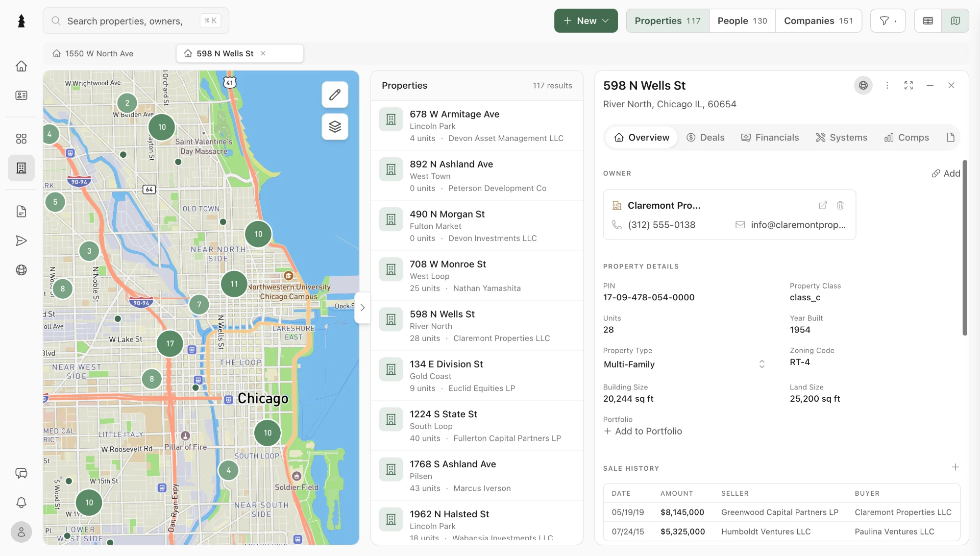
Task: Open the Home icon in left sidebar
Action: coord(21,66)
